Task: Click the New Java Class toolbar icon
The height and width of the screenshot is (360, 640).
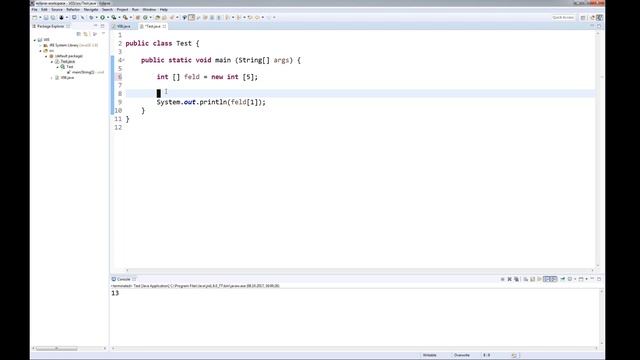Action: pyautogui.click(x=145, y=18)
